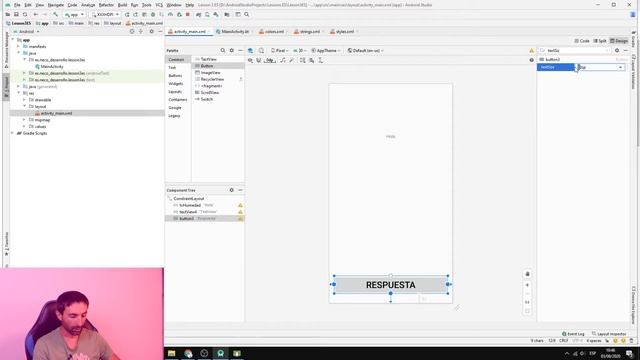Click the Clear Constraints icon
Image resolution: width=640 pixels, height=360 pixels.
pos(283,60)
